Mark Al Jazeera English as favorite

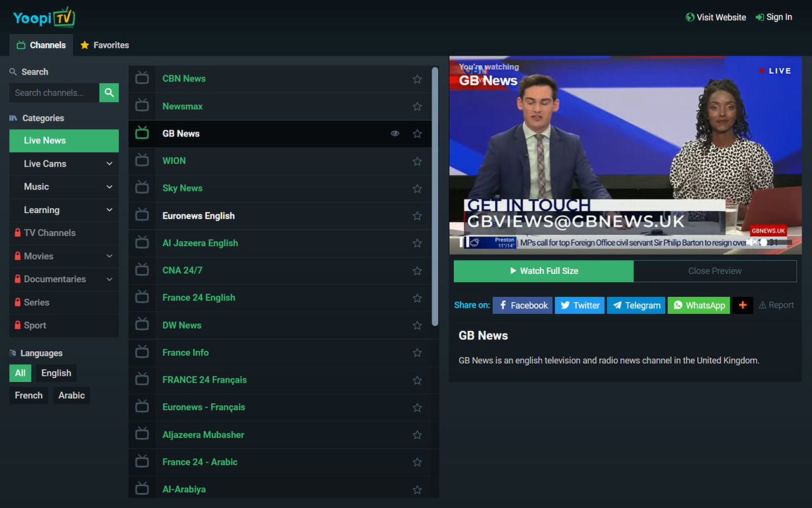[417, 243]
